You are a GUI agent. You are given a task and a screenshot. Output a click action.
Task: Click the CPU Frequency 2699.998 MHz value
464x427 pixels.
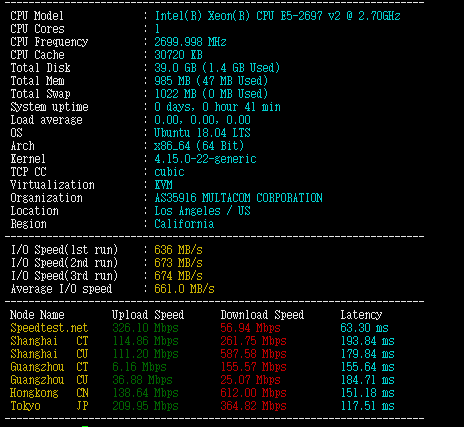[x=190, y=42]
